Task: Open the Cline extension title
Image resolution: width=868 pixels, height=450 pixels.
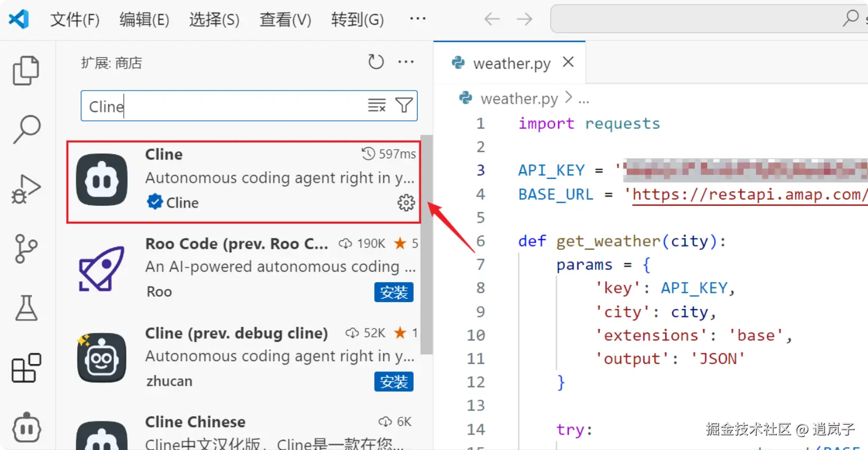Action: pos(164,154)
